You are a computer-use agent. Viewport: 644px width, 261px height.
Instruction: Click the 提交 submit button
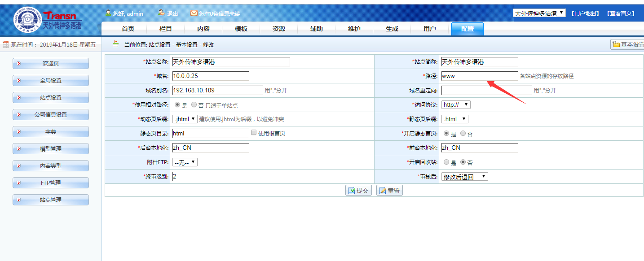pos(359,191)
